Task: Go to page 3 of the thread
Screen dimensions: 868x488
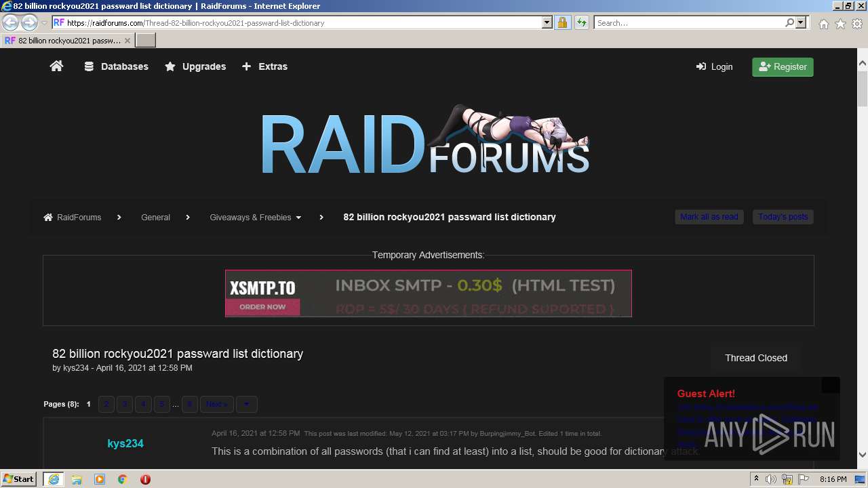Action: 125,404
